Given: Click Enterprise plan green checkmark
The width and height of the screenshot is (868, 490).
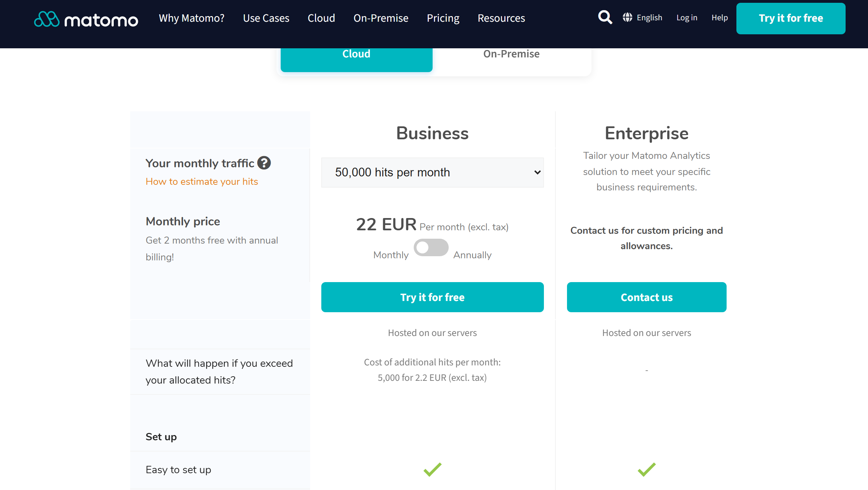Looking at the screenshot, I should point(646,470).
